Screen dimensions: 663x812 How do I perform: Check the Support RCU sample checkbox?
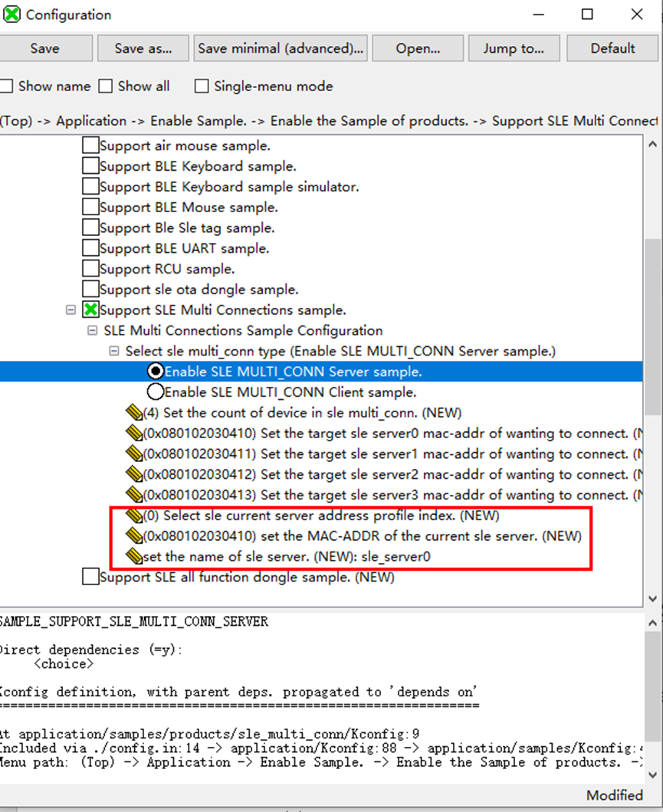click(x=90, y=269)
